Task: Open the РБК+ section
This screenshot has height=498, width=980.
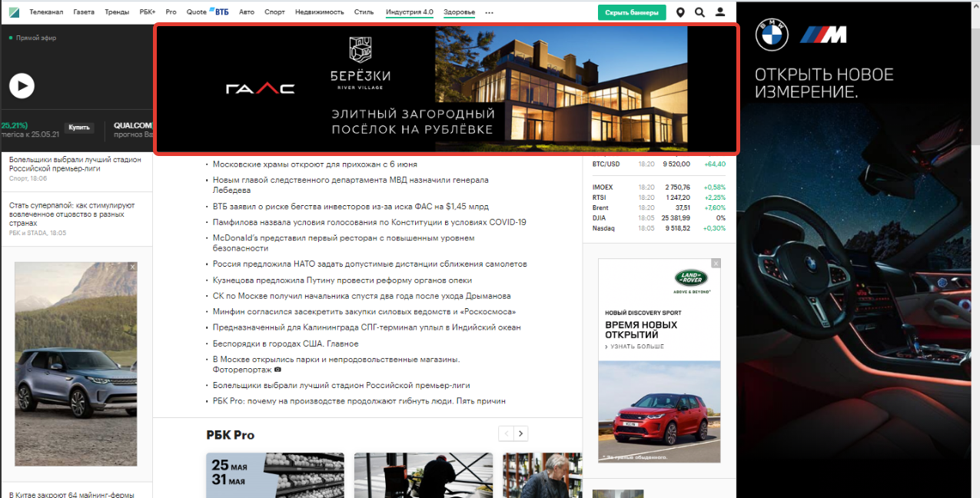Action: click(147, 12)
